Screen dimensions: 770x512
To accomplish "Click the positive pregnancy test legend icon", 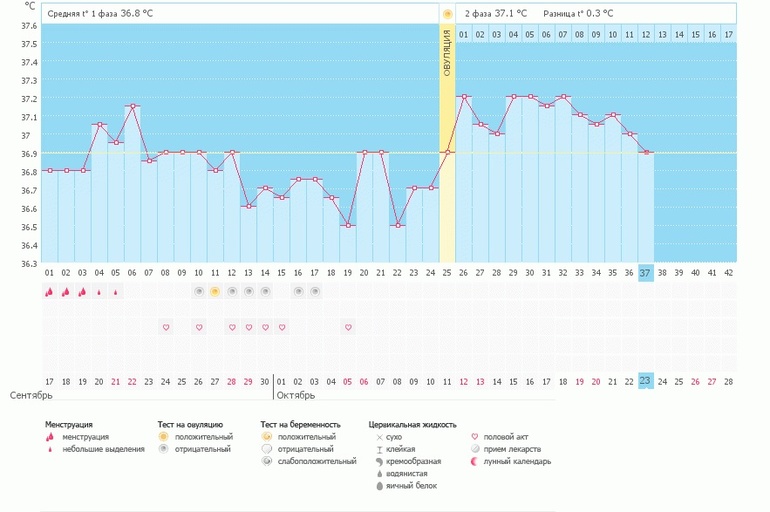I will tap(266, 436).
